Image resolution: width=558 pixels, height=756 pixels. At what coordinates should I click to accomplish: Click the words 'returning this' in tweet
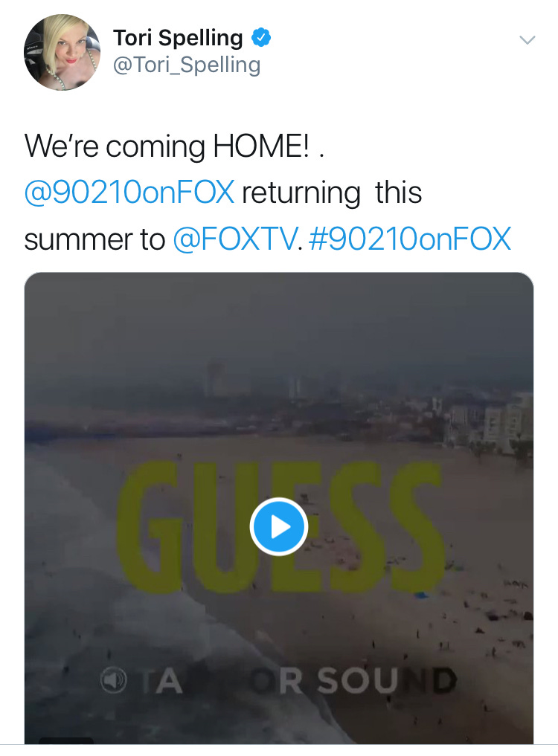(332, 193)
